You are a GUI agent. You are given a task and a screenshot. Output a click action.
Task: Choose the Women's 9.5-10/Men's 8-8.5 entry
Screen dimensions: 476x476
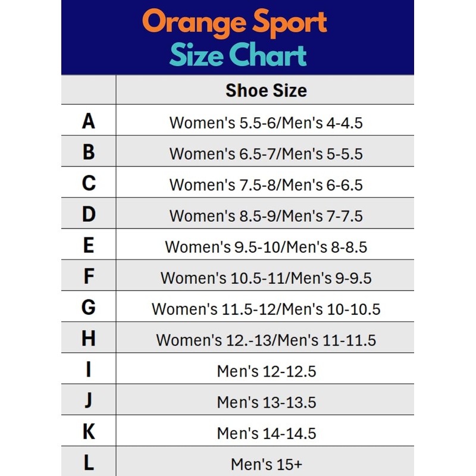click(266, 246)
